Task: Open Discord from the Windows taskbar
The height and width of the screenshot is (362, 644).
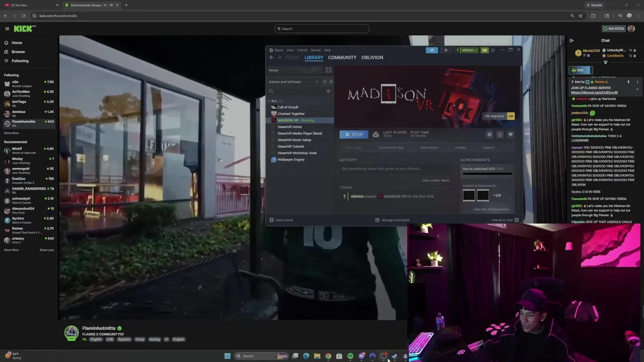Action: coord(361,356)
